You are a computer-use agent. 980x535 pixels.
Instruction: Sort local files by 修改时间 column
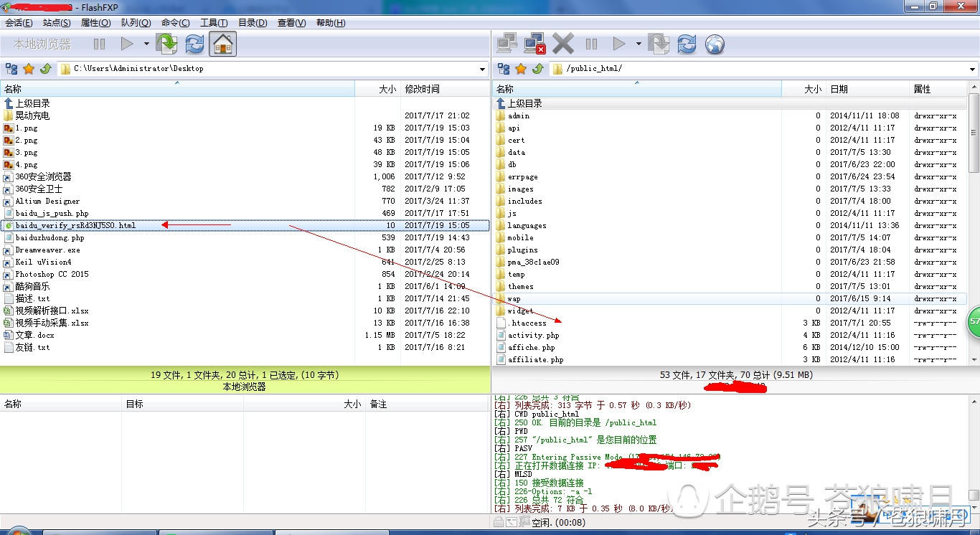tap(422, 89)
